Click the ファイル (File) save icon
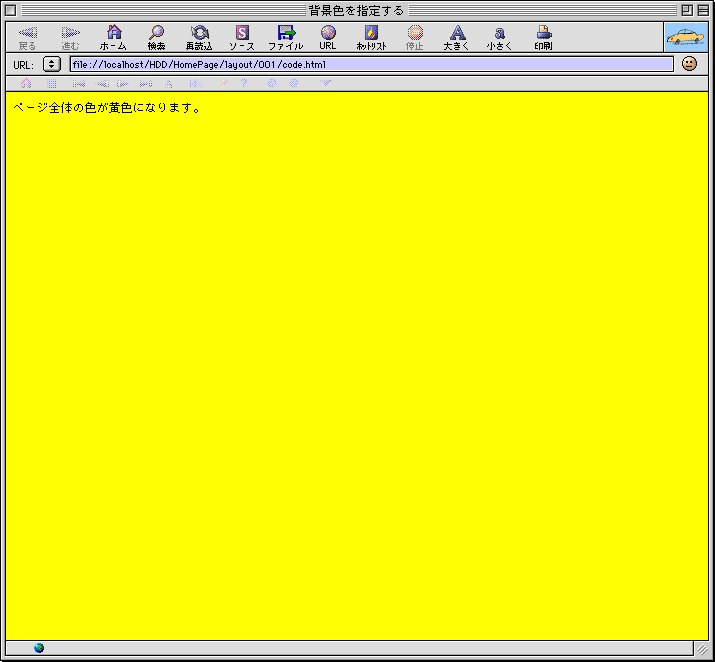715x662 pixels. tap(286, 32)
